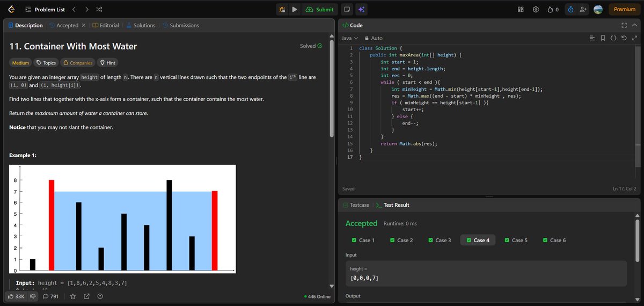Open the Problem List panel

[x=46, y=9]
